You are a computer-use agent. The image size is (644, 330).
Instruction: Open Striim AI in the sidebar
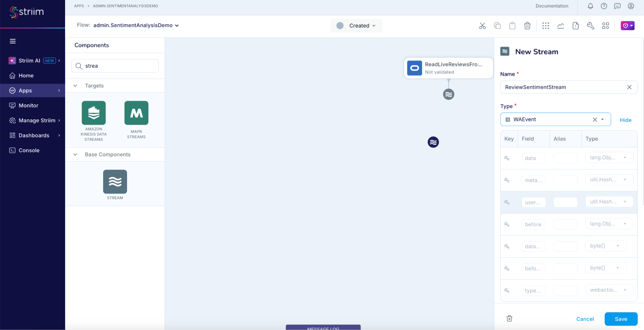tap(29, 61)
